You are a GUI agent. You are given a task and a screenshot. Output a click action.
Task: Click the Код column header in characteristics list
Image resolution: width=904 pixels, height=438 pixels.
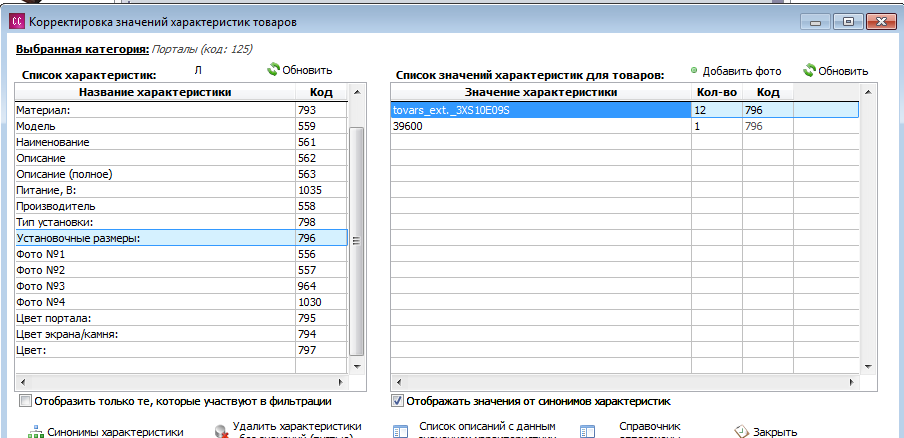(x=321, y=92)
